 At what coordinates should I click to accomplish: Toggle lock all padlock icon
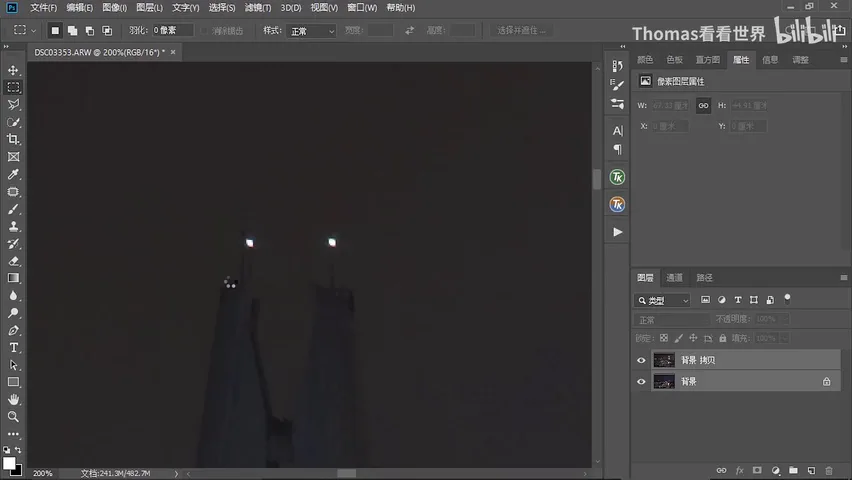[x=723, y=338]
